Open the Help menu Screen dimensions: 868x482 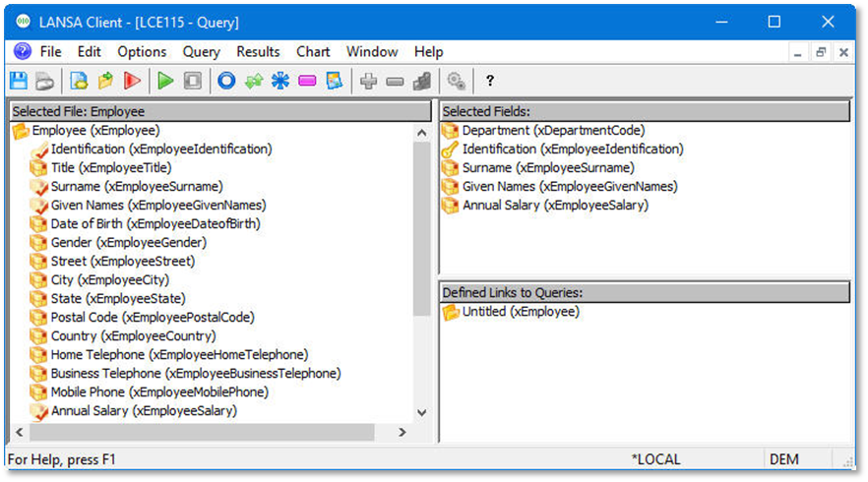click(x=428, y=51)
